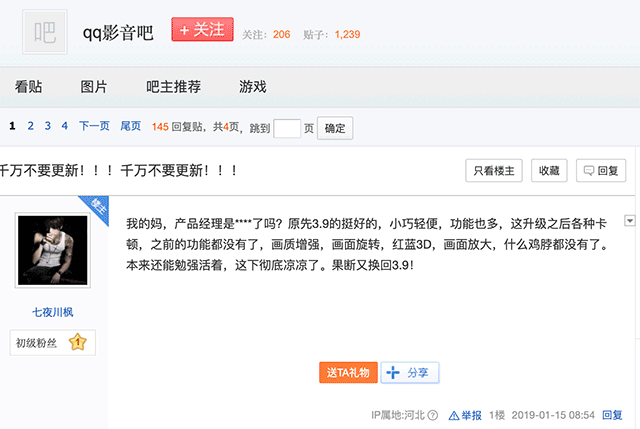640x429 pixels.
Task: Open the qq影音吧 forum title link
Action: (118, 33)
